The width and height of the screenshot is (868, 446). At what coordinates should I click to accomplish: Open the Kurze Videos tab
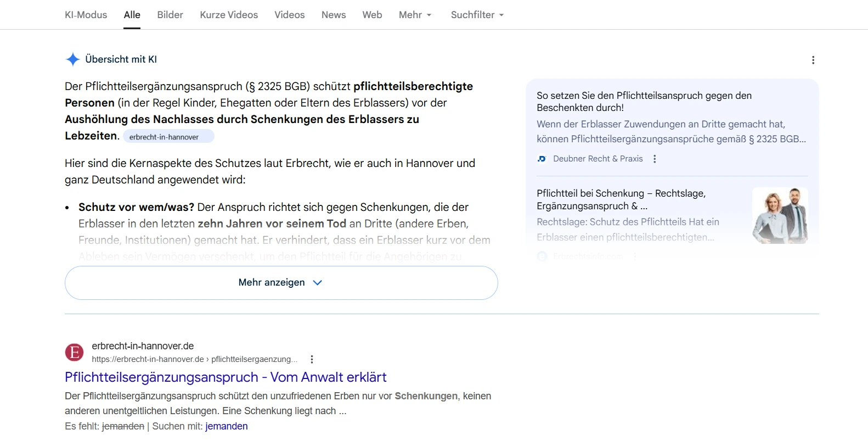[x=229, y=15]
